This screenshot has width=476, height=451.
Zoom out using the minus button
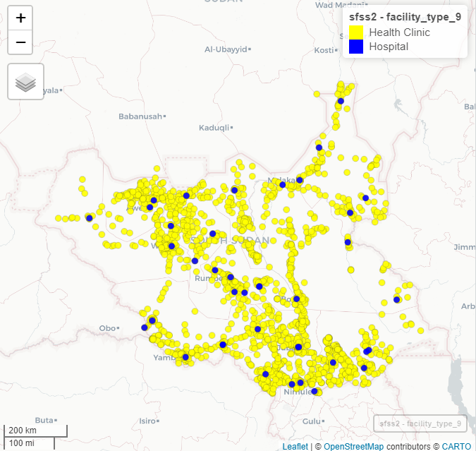20,42
